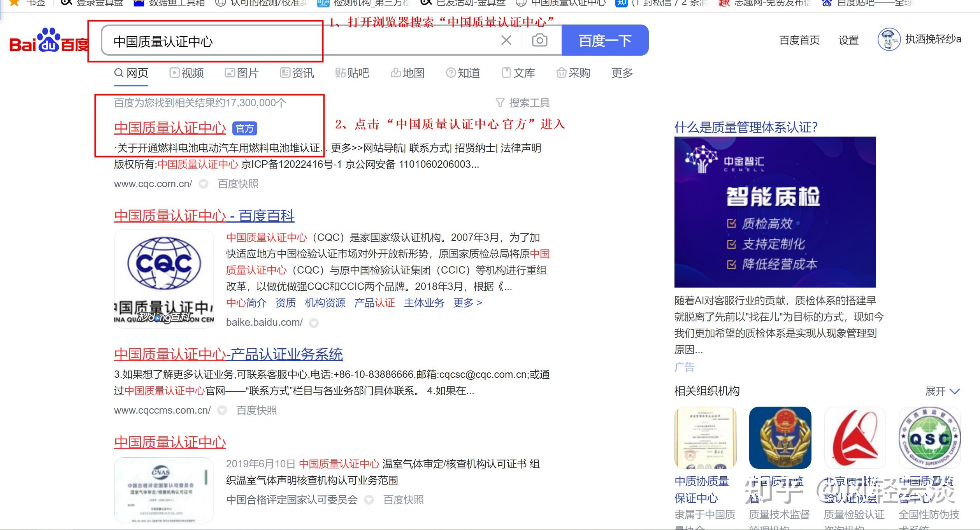Image resolution: width=980 pixels, height=530 pixels.
Task: Open 主体业务 sublink
Action: [424, 303]
